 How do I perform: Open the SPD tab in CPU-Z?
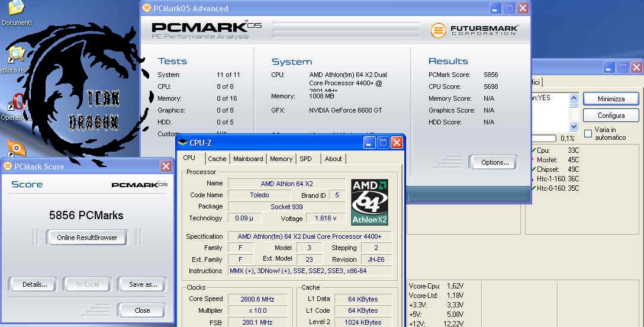pyautogui.click(x=305, y=159)
